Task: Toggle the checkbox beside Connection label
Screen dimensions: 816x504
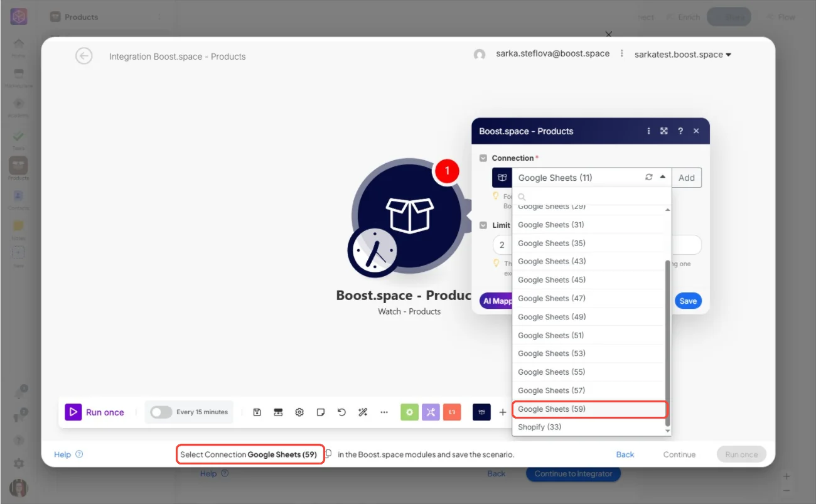Action: pos(483,158)
